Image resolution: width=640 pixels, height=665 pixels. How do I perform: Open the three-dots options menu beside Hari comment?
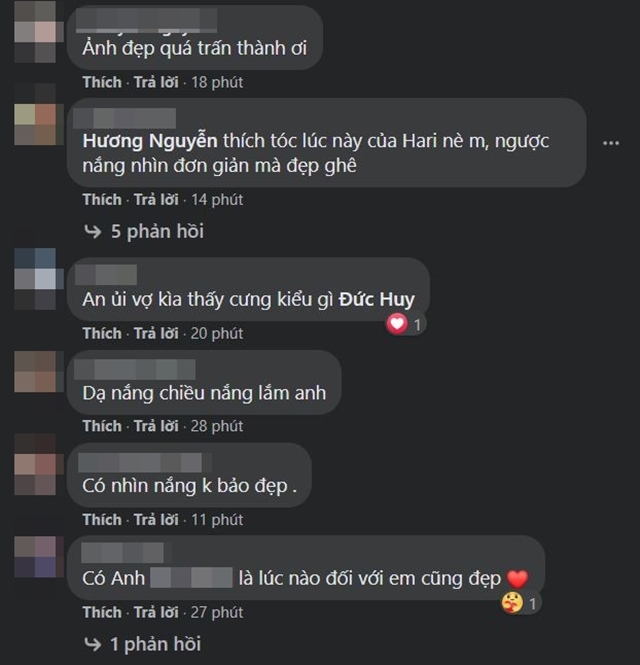pyautogui.click(x=611, y=143)
